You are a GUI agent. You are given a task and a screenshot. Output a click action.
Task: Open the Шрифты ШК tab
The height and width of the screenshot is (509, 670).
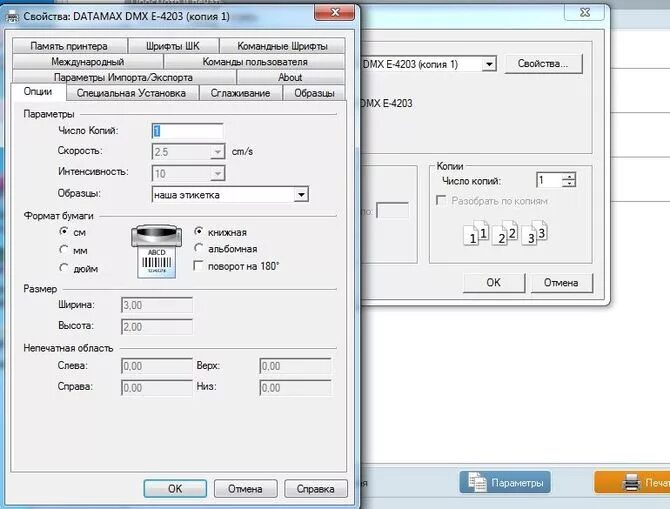[x=173, y=46]
